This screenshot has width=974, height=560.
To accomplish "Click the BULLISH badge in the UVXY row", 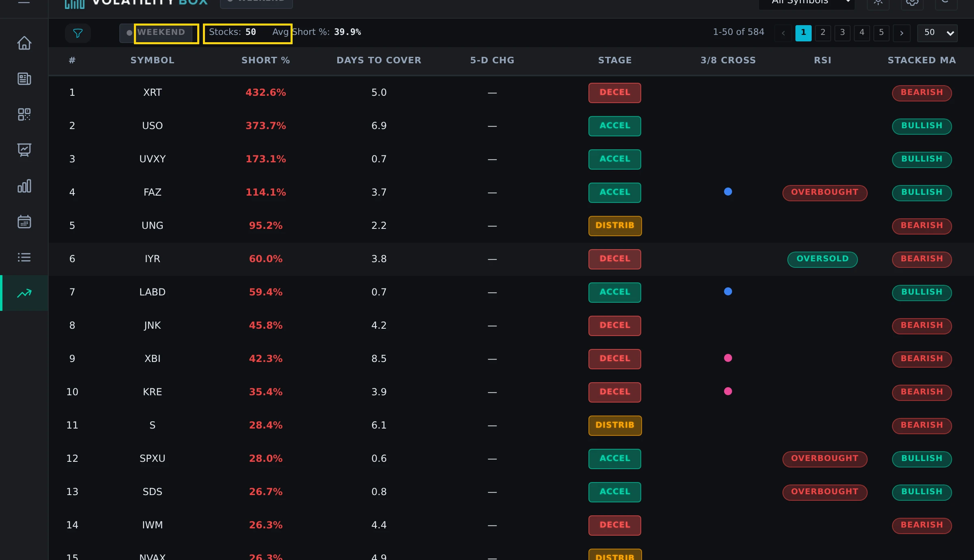I will click(x=922, y=159).
